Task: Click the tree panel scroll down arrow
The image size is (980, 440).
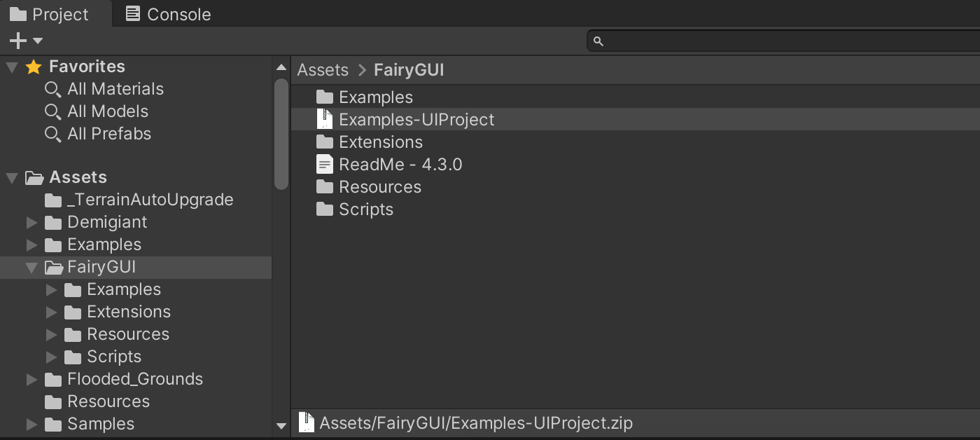Action: (281, 425)
